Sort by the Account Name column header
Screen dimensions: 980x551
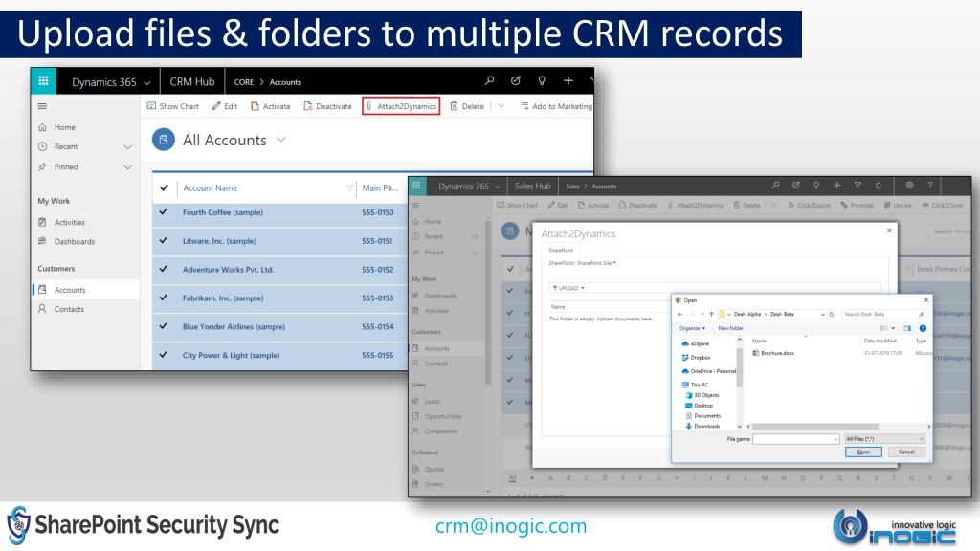point(210,188)
